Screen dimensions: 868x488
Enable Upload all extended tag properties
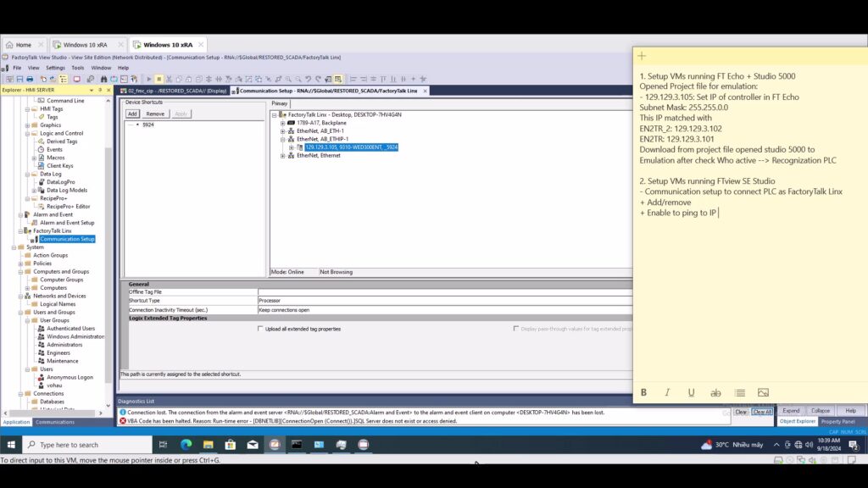[x=260, y=329]
